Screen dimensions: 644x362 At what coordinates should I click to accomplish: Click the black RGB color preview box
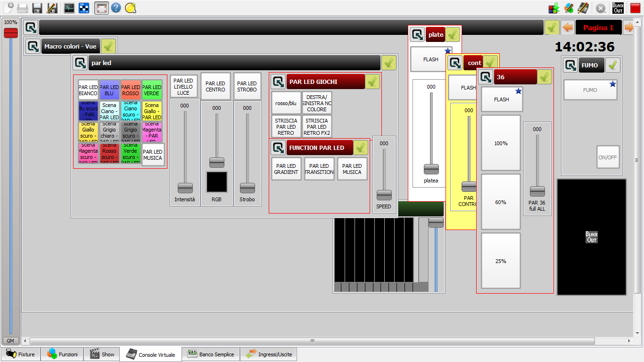pyautogui.click(x=217, y=182)
